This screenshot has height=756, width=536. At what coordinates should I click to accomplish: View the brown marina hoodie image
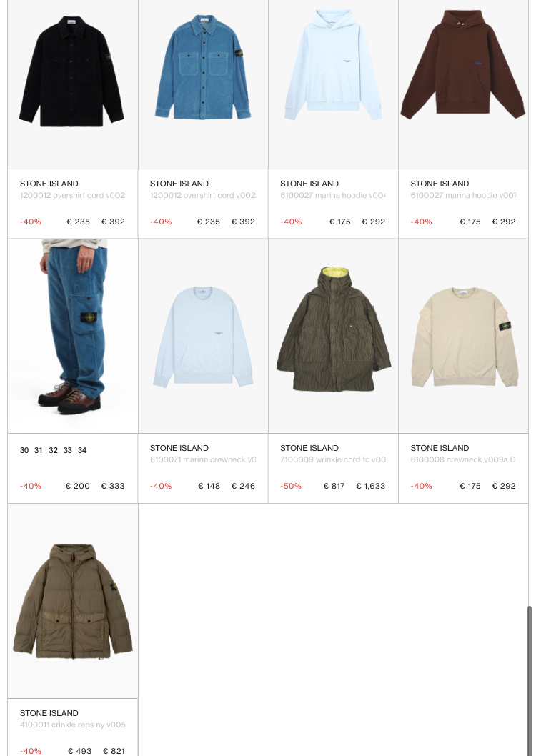point(463,84)
